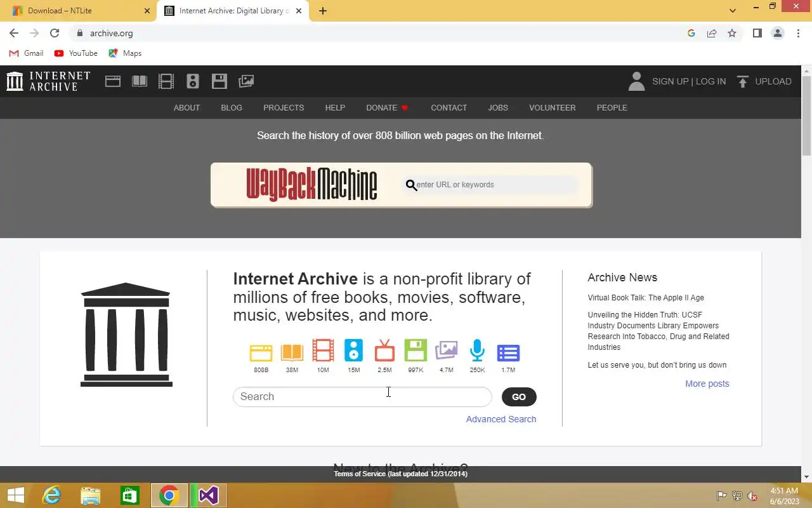This screenshot has width=812, height=508.
Task: Open a new tab with the plus button
Action: [323, 11]
